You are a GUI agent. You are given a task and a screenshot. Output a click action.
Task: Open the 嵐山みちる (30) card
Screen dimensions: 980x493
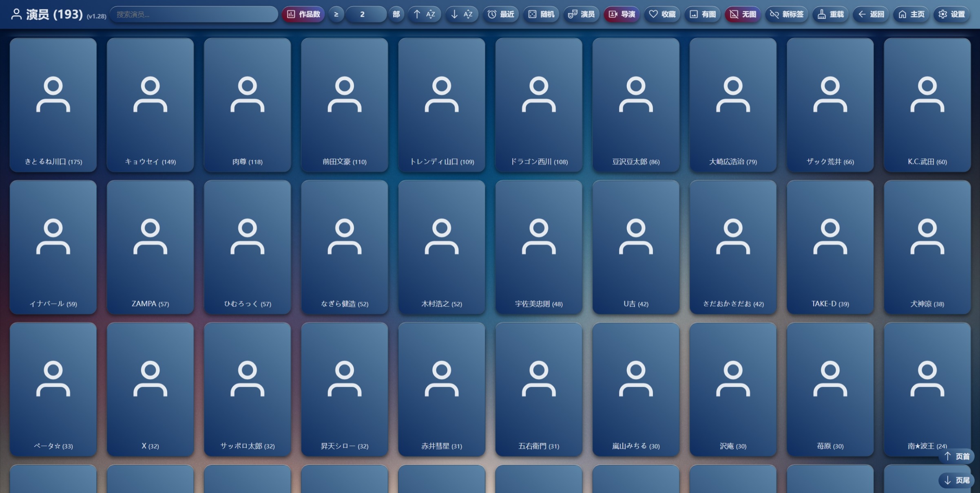[636, 389]
